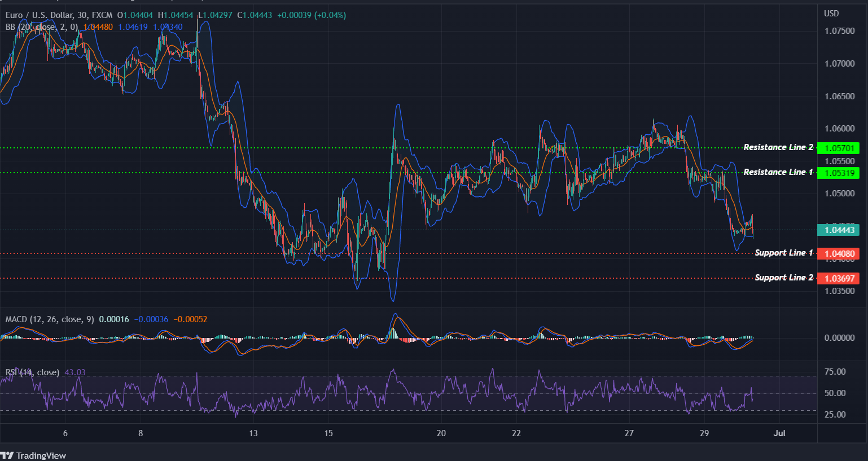Image resolution: width=868 pixels, height=461 pixels.
Task: Click the red 1.03697 support price tag
Action: click(x=839, y=278)
